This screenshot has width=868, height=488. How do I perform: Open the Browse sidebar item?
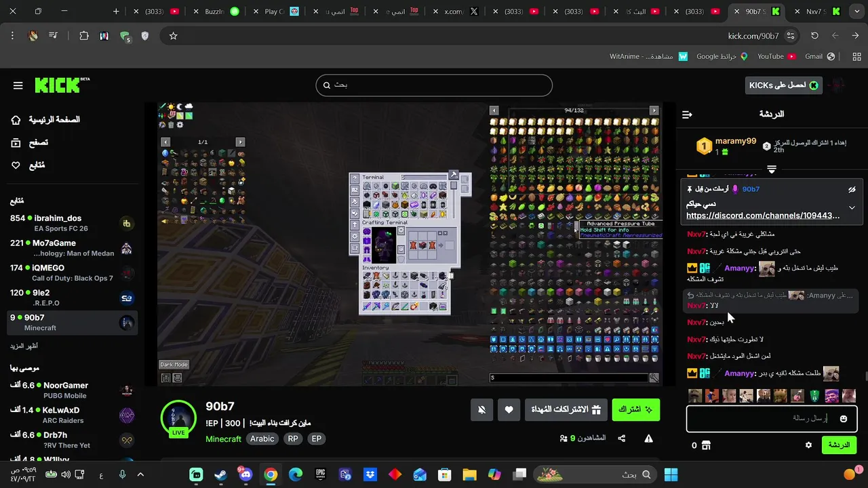pos(30,142)
